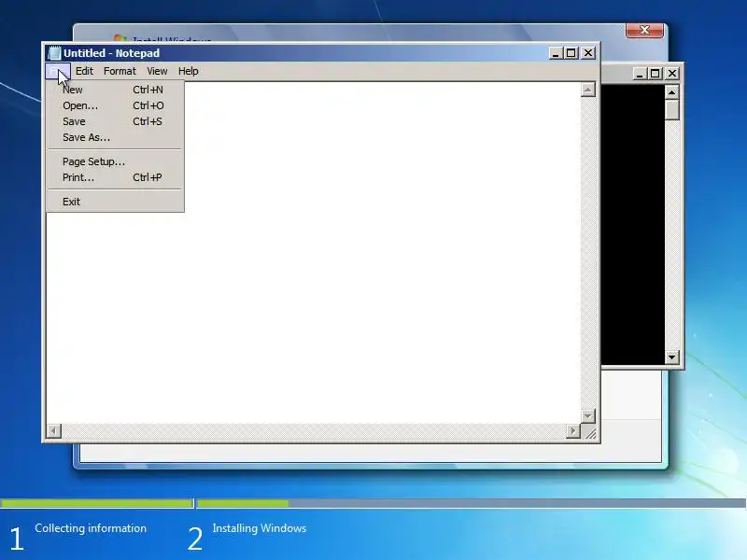Choose the Save menu entry
This screenshot has width=747, height=560.
[x=114, y=121]
